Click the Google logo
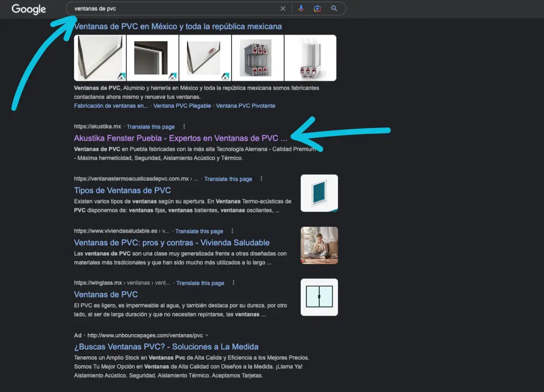This screenshot has width=544, height=392. coord(29,9)
